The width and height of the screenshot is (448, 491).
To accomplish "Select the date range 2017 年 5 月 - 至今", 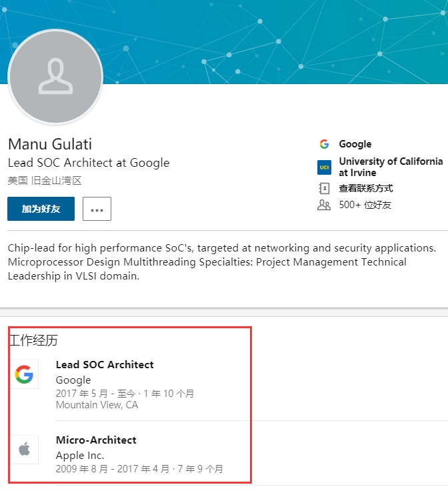I will (x=95, y=394).
